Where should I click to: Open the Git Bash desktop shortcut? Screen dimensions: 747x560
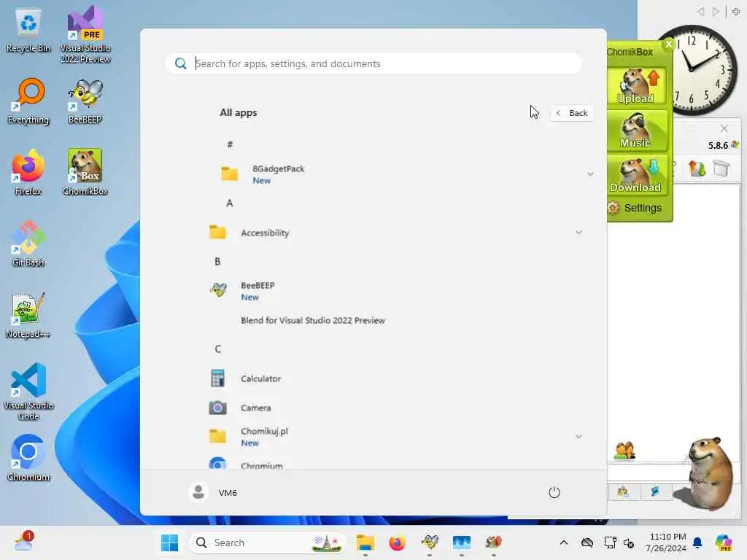[28, 244]
